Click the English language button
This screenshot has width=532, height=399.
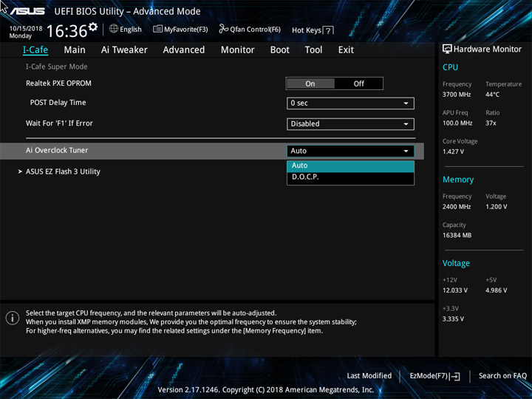point(126,29)
